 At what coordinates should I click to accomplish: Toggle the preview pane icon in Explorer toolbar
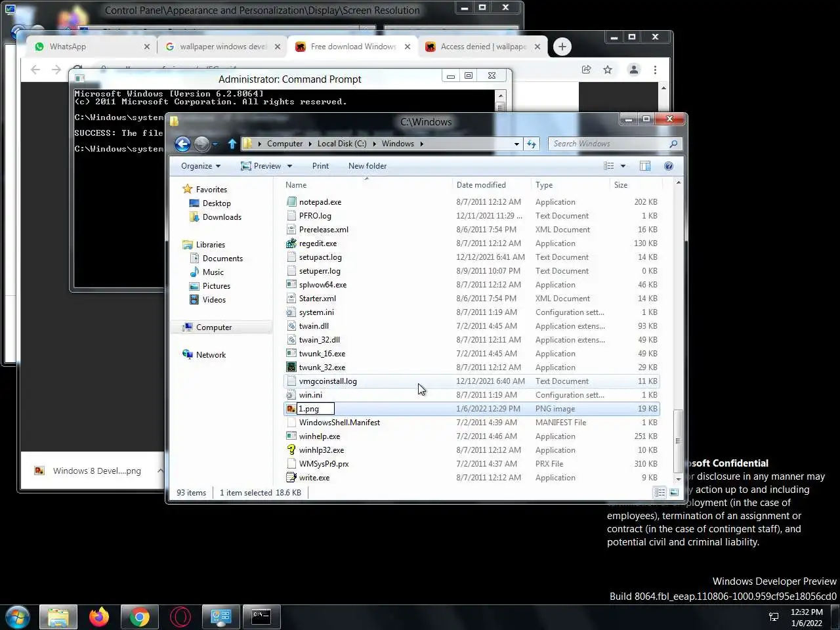pos(645,166)
